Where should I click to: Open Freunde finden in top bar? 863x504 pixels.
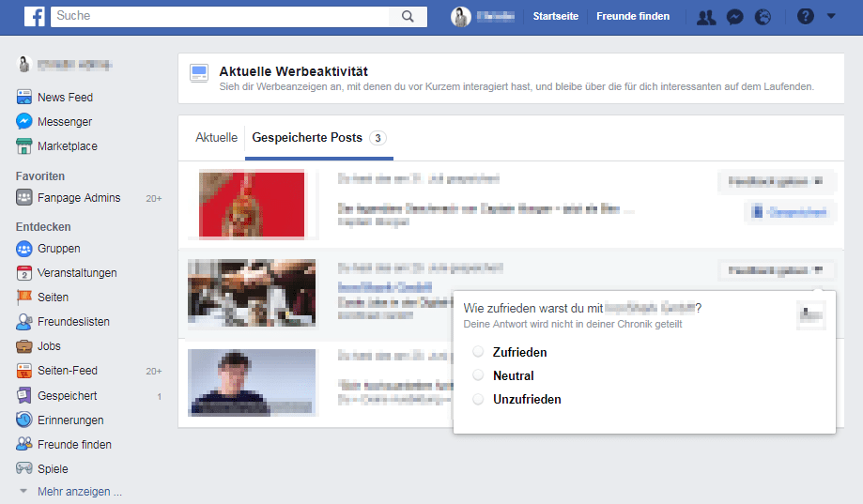pyautogui.click(x=633, y=17)
